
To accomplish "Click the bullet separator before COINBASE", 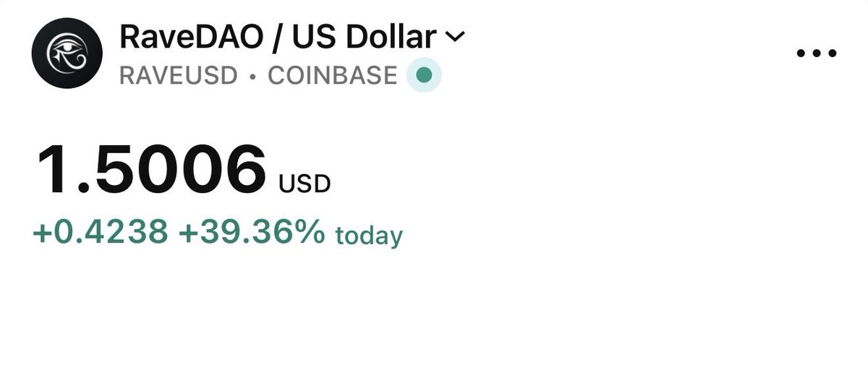I will pyautogui.click(x=252, y=76).
